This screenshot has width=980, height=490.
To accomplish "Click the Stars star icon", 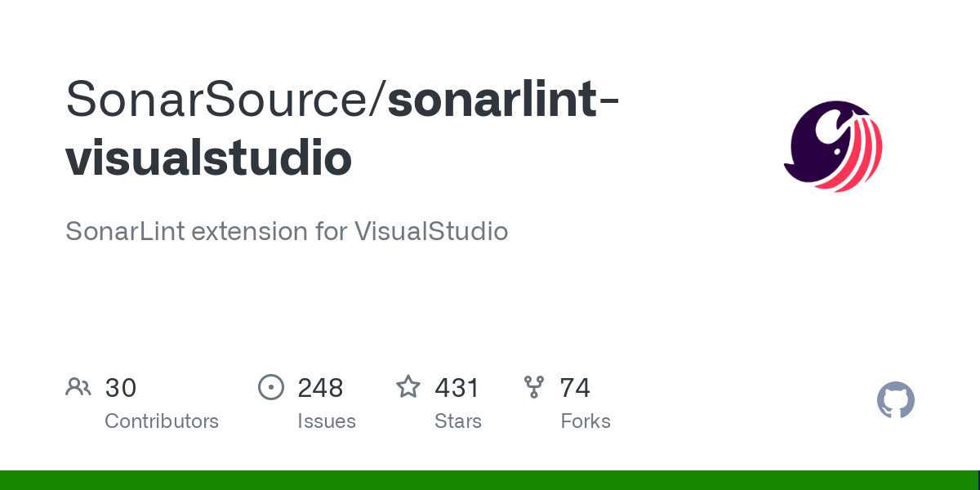I will point(408,387).
